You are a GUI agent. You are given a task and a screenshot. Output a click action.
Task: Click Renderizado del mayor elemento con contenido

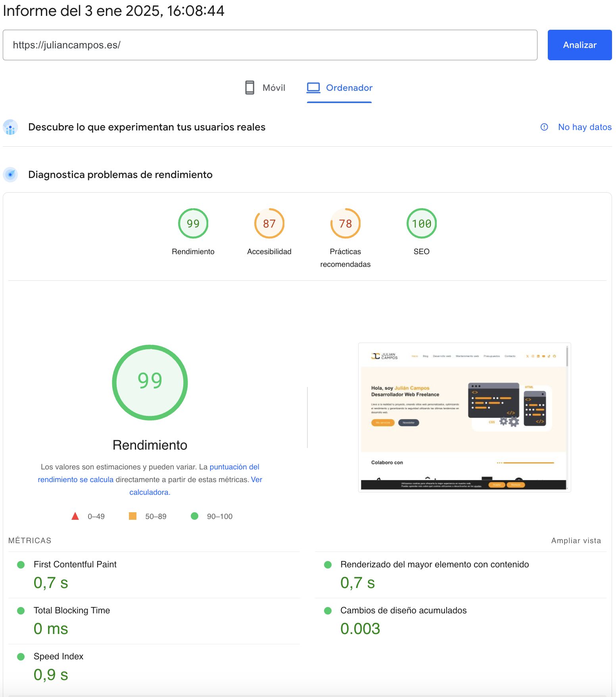[434, 564]
